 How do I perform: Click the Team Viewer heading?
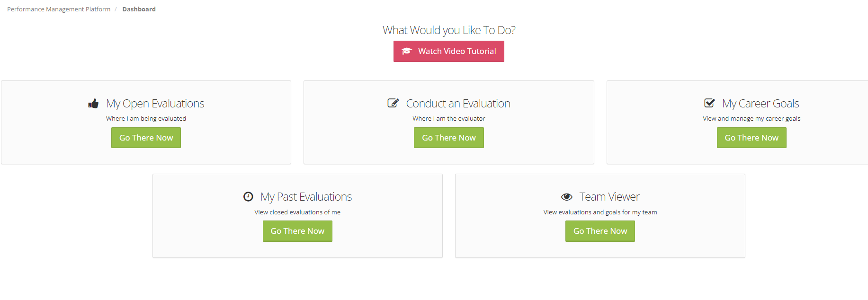[609, 197]
